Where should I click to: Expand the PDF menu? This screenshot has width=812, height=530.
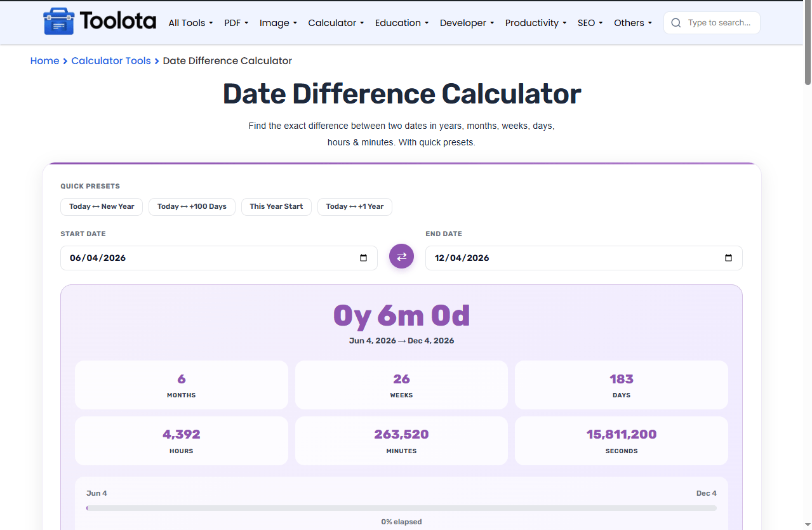tap(236, 23)
